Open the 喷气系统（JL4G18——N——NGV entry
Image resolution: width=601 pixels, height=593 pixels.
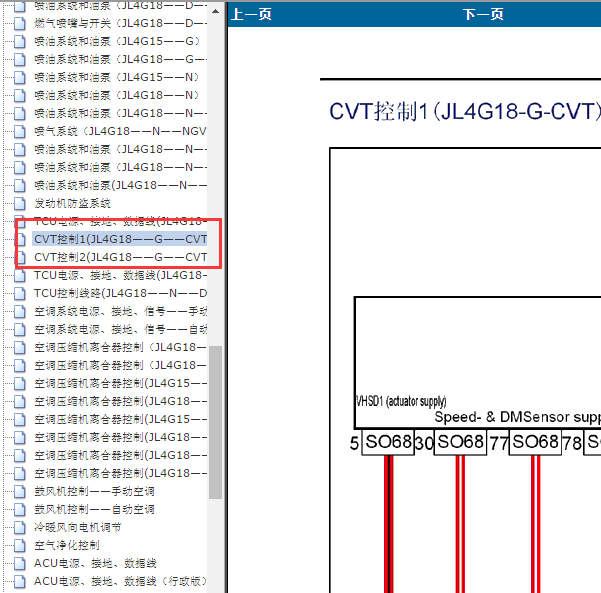120,131
